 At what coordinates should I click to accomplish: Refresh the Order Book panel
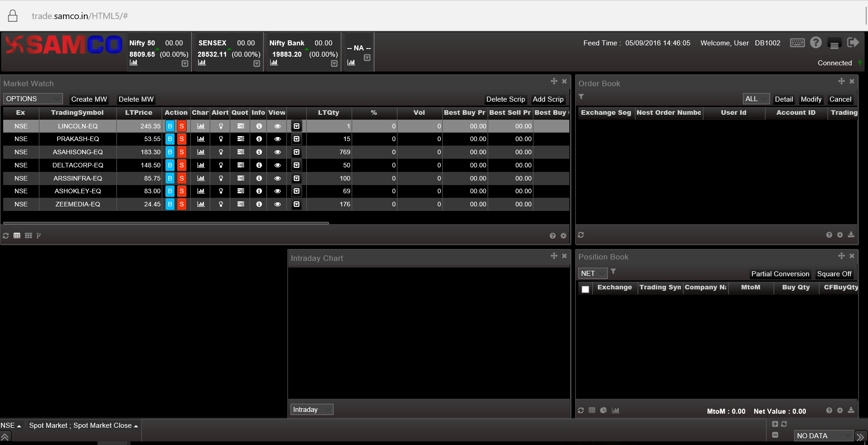tap(581, 235)
